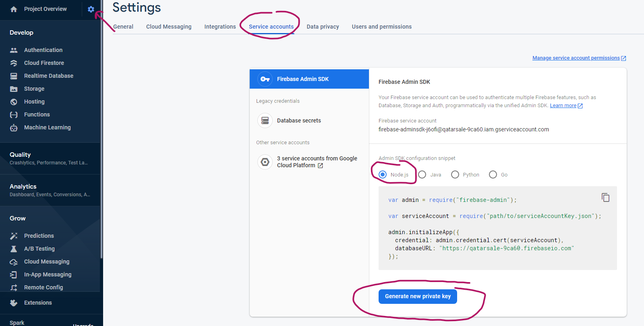The height and width of the screenshot is (326, 644).
Task: Open Users and permissions tab
Action: [x=382, y=27]
